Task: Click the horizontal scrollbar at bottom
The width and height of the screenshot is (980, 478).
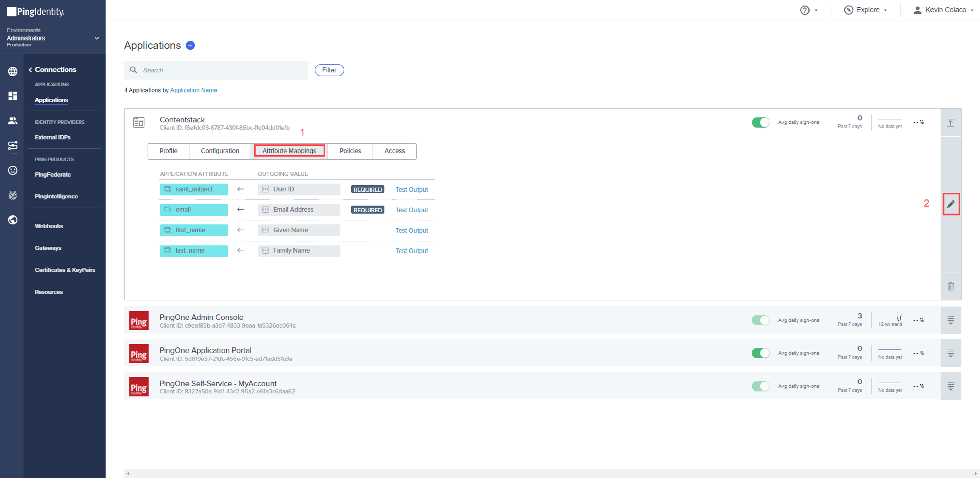Action: (552, 473)
